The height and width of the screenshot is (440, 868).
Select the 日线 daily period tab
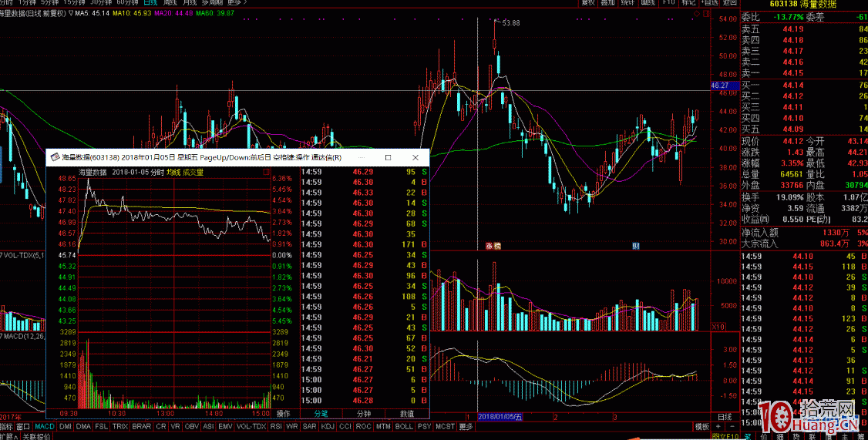150,3
